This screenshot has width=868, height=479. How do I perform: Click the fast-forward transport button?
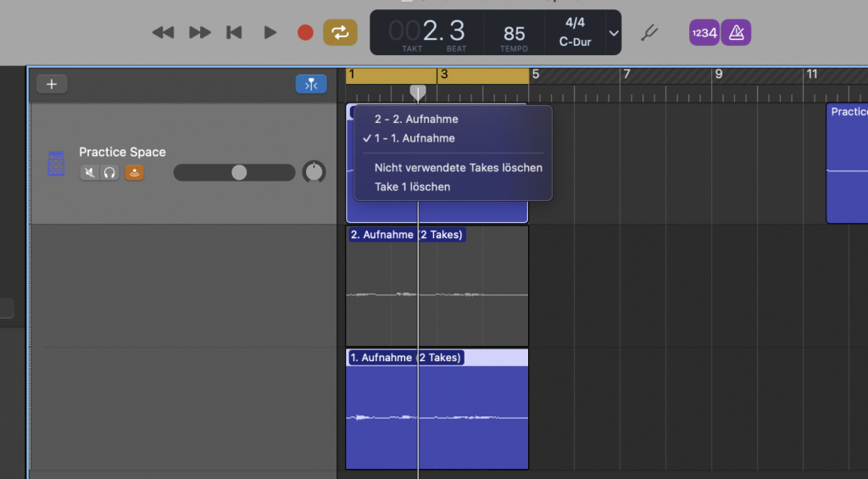[x=200, y=33]
